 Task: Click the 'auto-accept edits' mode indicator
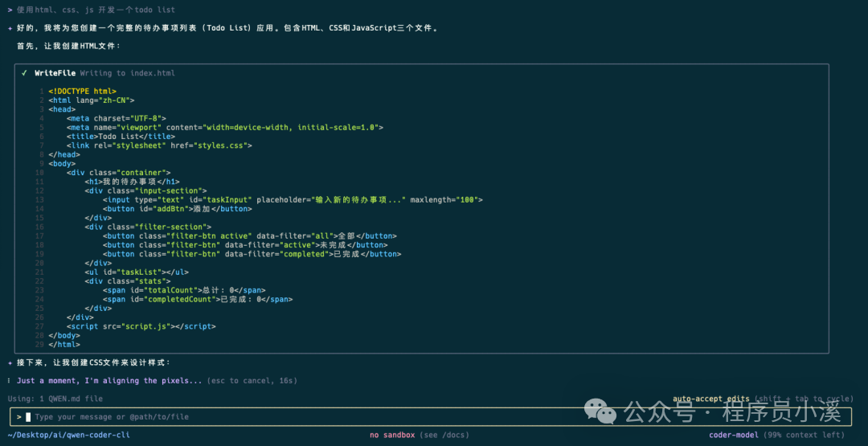point(710,399)
